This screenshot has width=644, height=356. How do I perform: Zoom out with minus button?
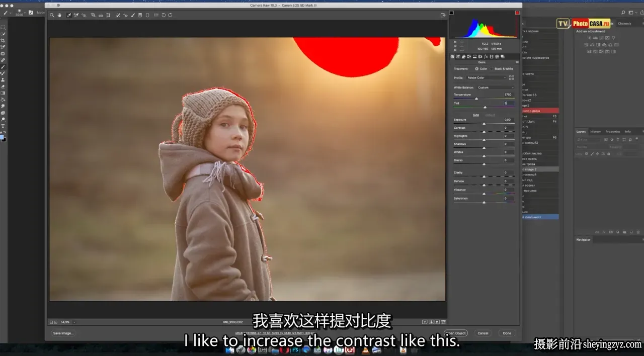(x=51, y=322)
